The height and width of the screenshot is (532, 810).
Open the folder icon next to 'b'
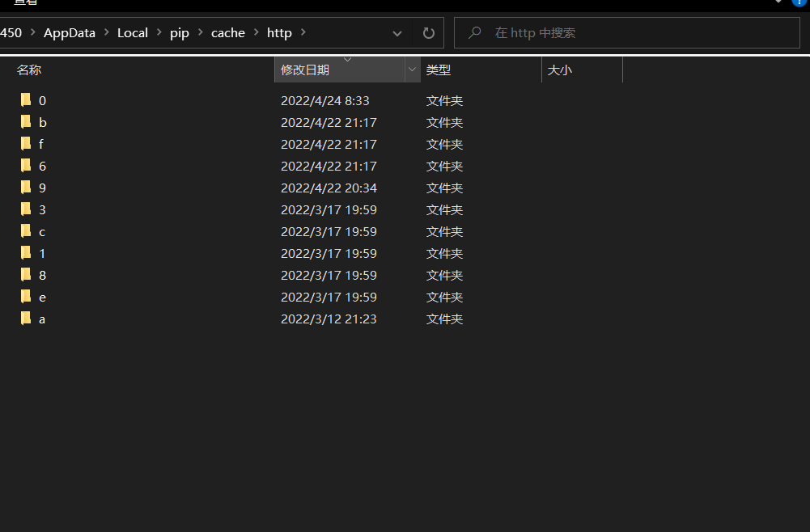point(25,122)
